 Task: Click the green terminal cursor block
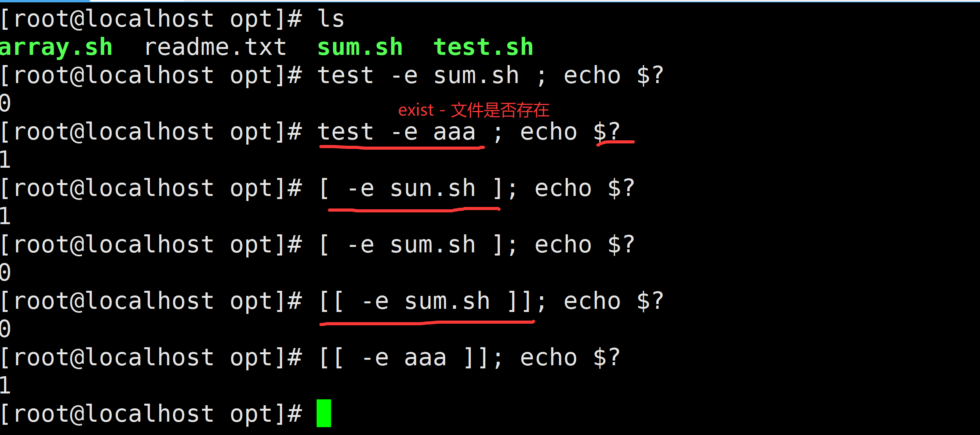pyautogui.click(x=324, y=413)
